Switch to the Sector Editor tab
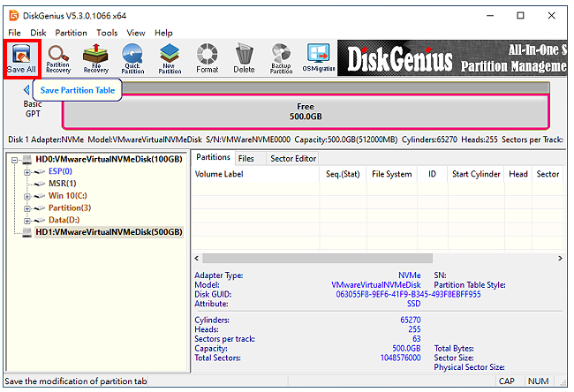574x392 pixels. pyautogui.click(x=293, y=159)
